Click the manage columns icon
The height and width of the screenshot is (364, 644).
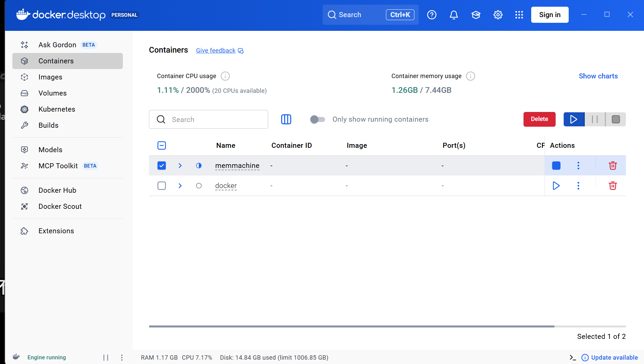click(286, 119)
